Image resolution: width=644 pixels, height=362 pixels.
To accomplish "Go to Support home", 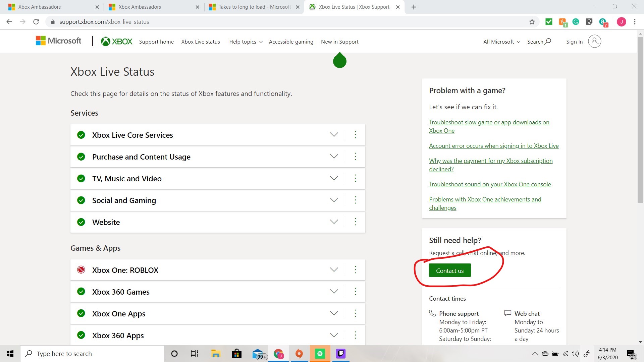I will pos(156,42).
